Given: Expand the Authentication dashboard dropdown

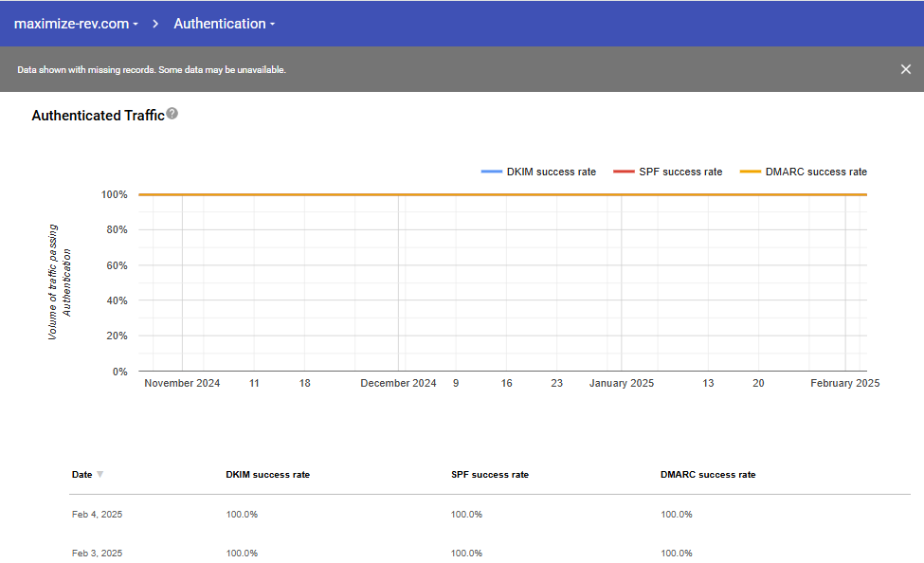Looking at the screenshot, I should point(225,24).
